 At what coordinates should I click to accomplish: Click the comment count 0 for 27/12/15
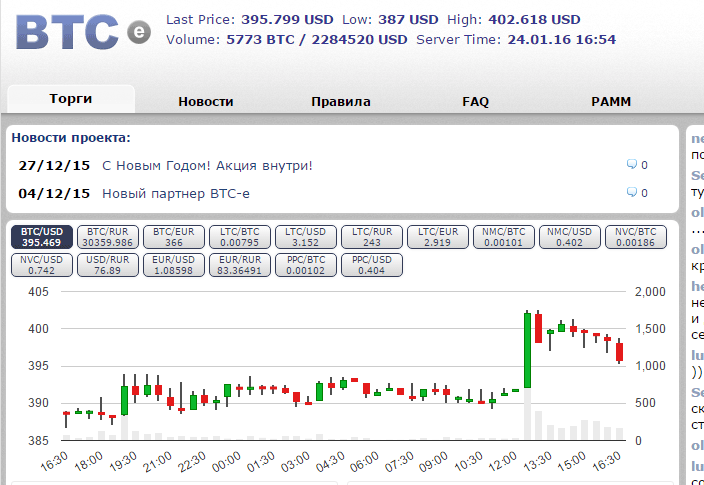point(644,165)
